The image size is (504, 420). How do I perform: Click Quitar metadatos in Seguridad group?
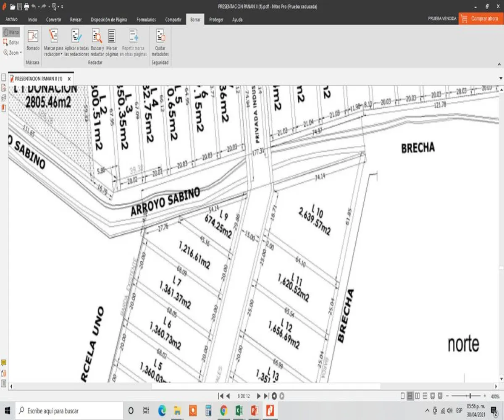click(x=160, y=37)
